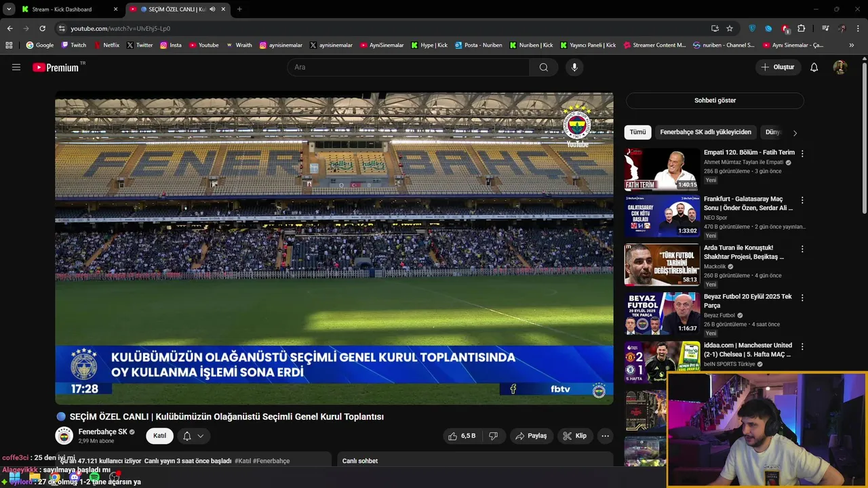The height and width of the screenshot is (488, 868).
Task: Open options menu for Empati 120. Bölüm
Action: (802, 154)
